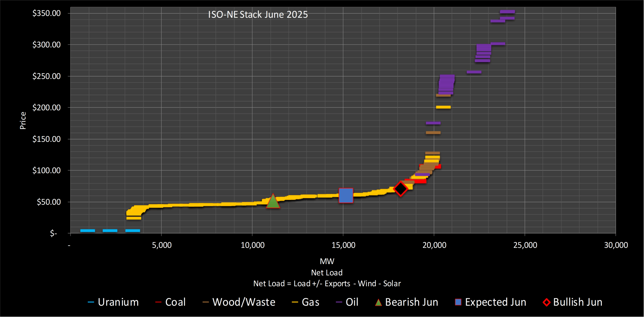Click the first blue Uranium bar

[x=88, y=231]
